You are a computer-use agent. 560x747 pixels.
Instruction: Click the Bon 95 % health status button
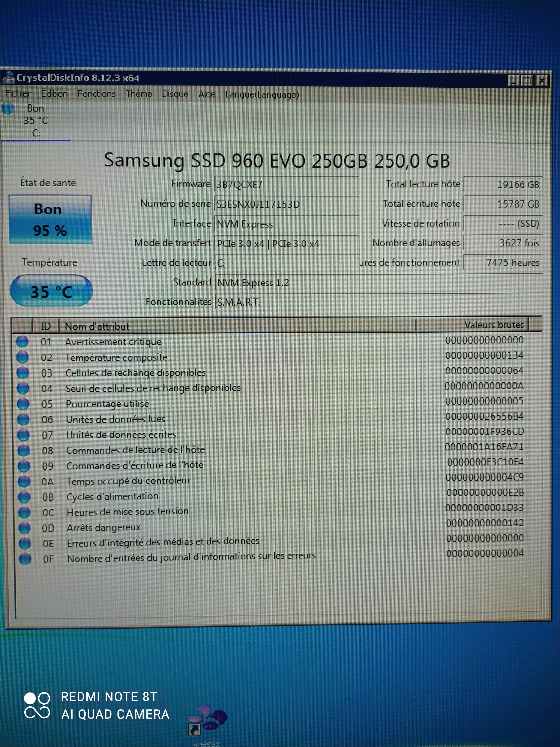point(50,220)
